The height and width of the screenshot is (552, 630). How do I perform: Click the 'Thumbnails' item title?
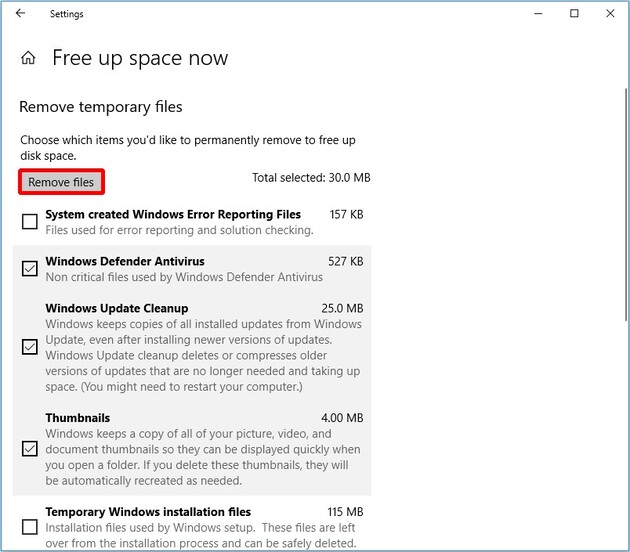[x=78, y=418]
